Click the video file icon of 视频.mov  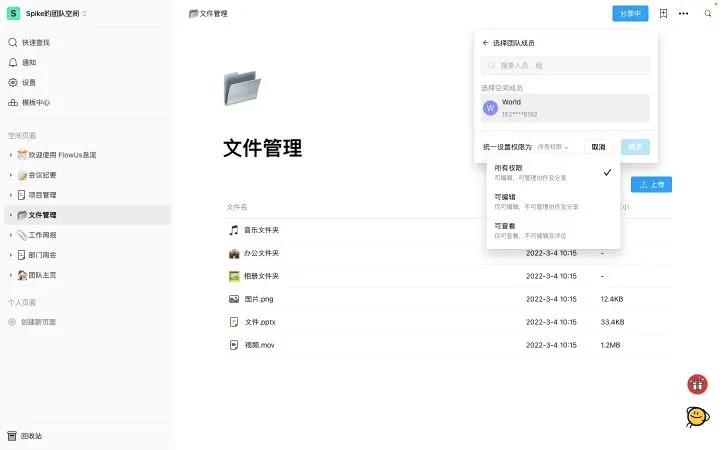point(234,345)
